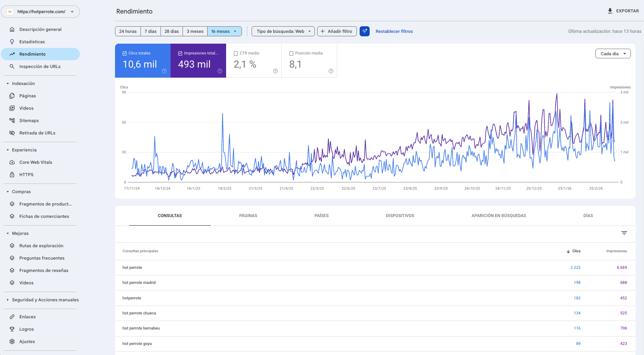This screenshot has width=644, height=355.
Task: Open the Sitemaps section
Action: tap(29, 120)
